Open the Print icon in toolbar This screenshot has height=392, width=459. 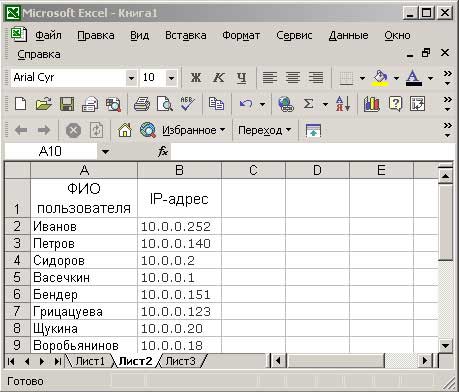(142, 104)
